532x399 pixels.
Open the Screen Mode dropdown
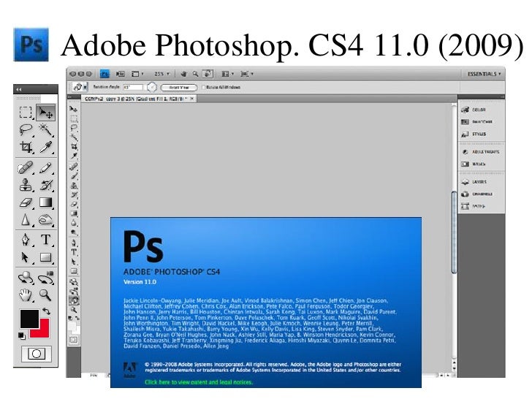(x=247, y=74)
